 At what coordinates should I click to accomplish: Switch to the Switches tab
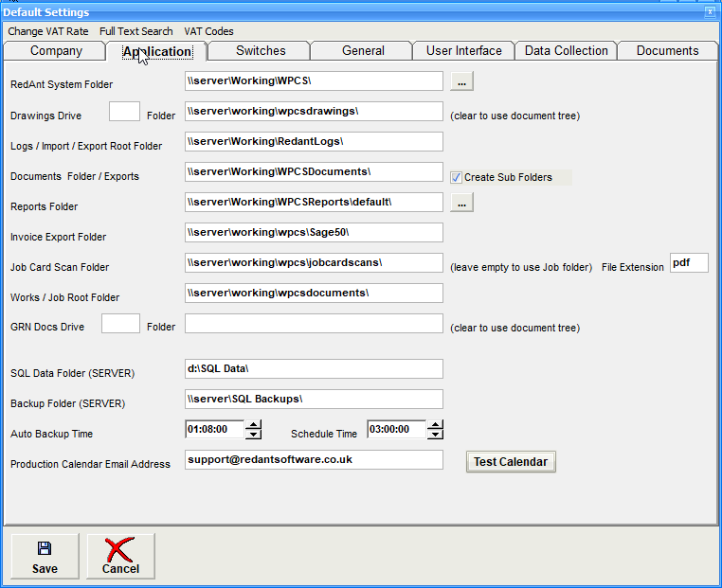coord(261,51)
